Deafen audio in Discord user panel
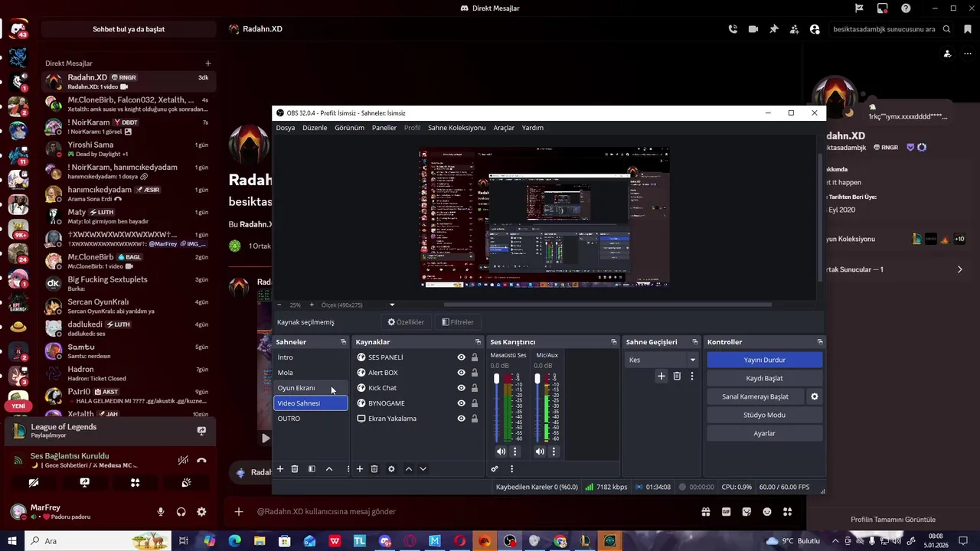Image resolution: width=980 pixels, height=551 pixels. coord(181,512)
